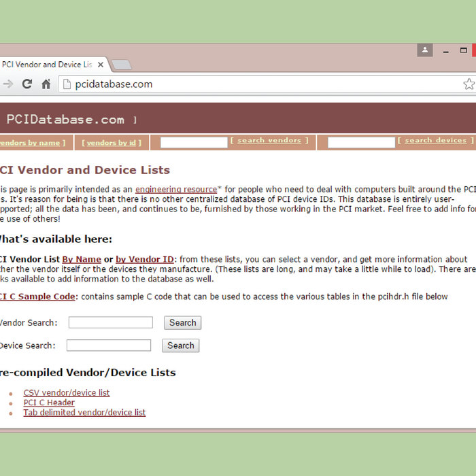The width and height of the screenshot is (476, 476).
Task: Click the page info icon in address bar
Action: click(67, 84)
